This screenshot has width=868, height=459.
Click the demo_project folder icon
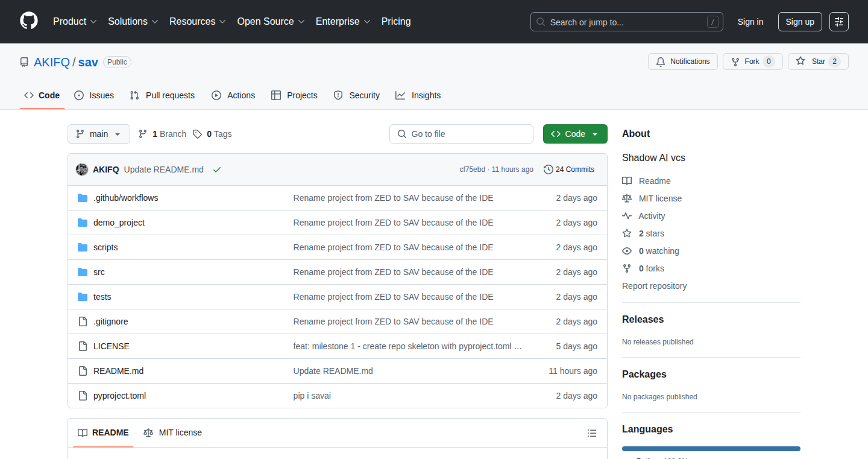[83, 223]
